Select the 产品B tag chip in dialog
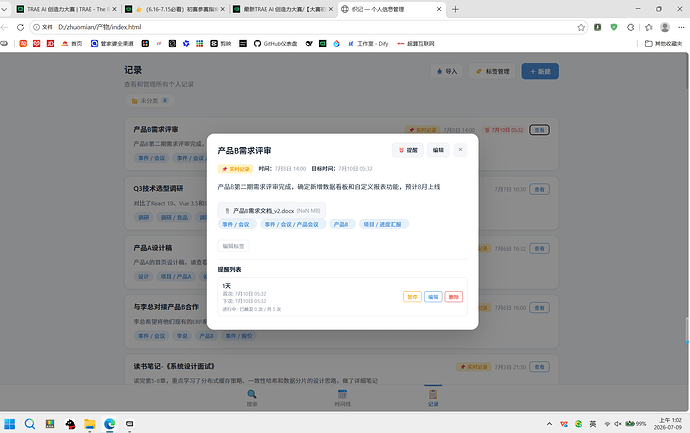The image size is (690, 433). (x=341, y=224)
